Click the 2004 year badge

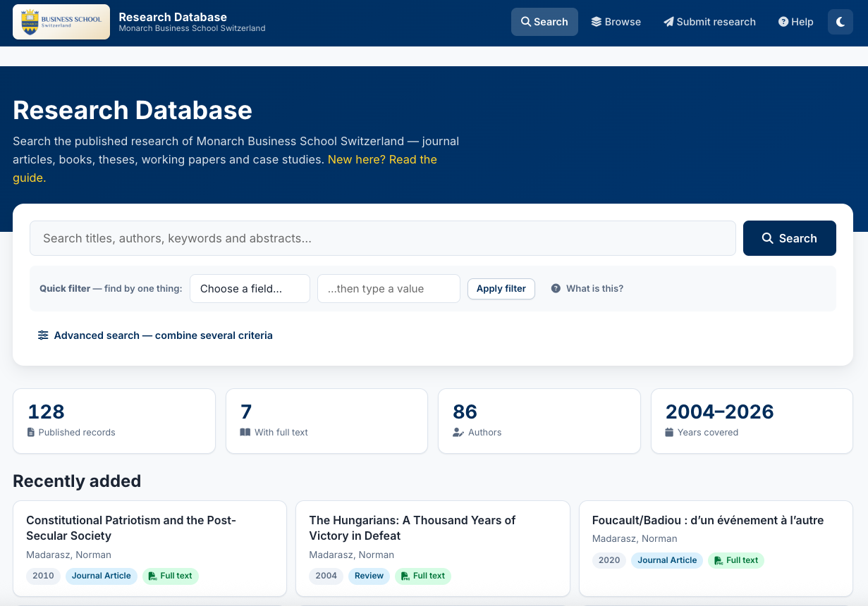pos(326,576)
